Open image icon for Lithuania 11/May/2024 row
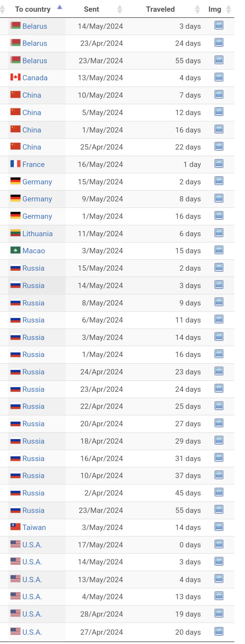The image size is (245, 644). [219, 233]
